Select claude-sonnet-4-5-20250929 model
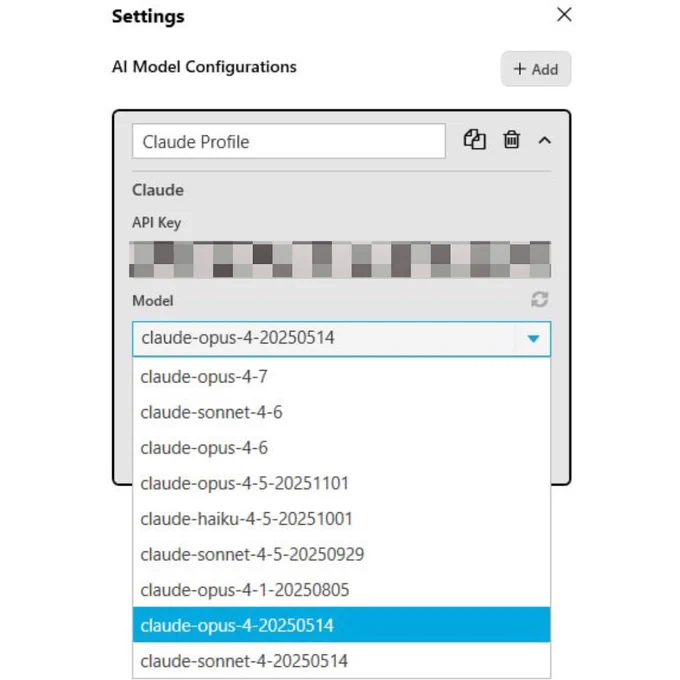Screen dimensions: 680x680 341,554
